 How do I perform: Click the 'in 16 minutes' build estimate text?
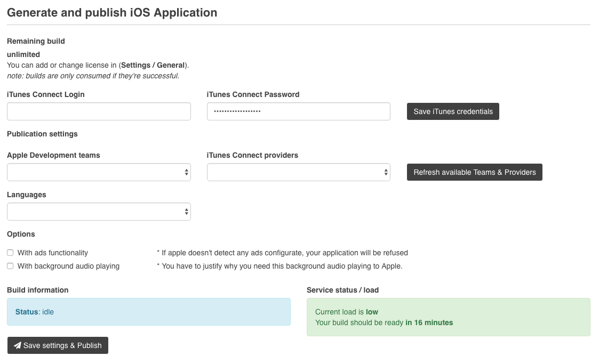coord(429,322)
